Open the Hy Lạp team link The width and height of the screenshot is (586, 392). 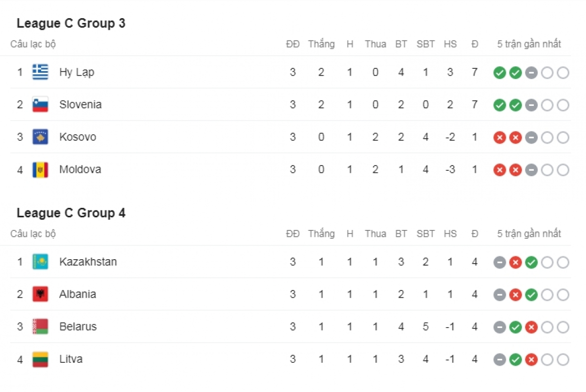click(x=77, y=72)
